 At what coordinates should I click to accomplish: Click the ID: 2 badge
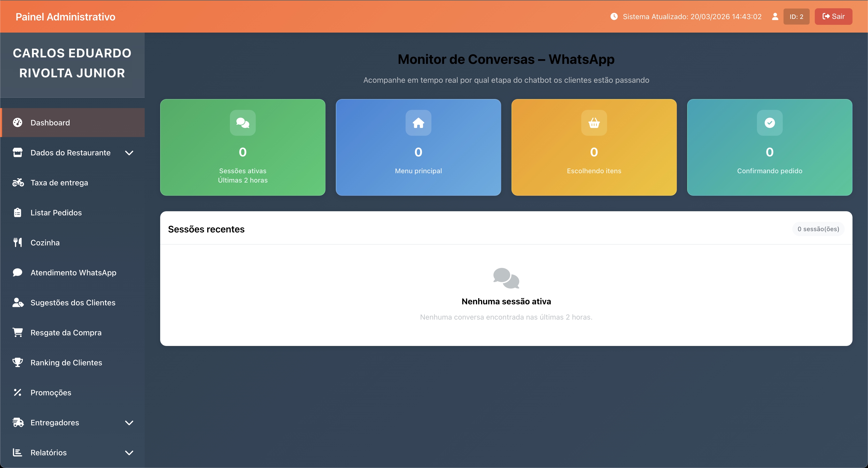click(x=796, y=16)
